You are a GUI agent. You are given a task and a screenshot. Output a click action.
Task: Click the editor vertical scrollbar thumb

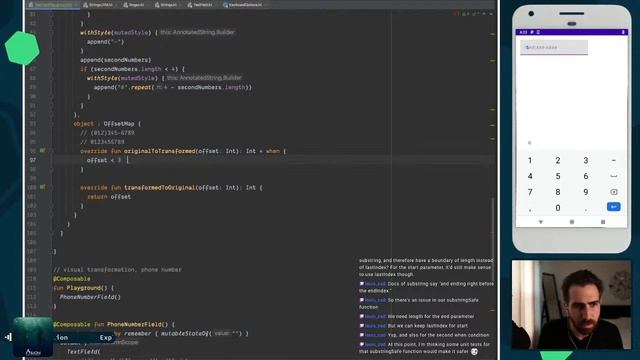493,239
